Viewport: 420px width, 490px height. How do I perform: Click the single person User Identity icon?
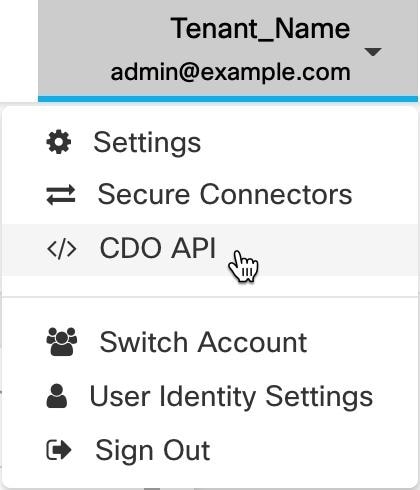point(57,396)
